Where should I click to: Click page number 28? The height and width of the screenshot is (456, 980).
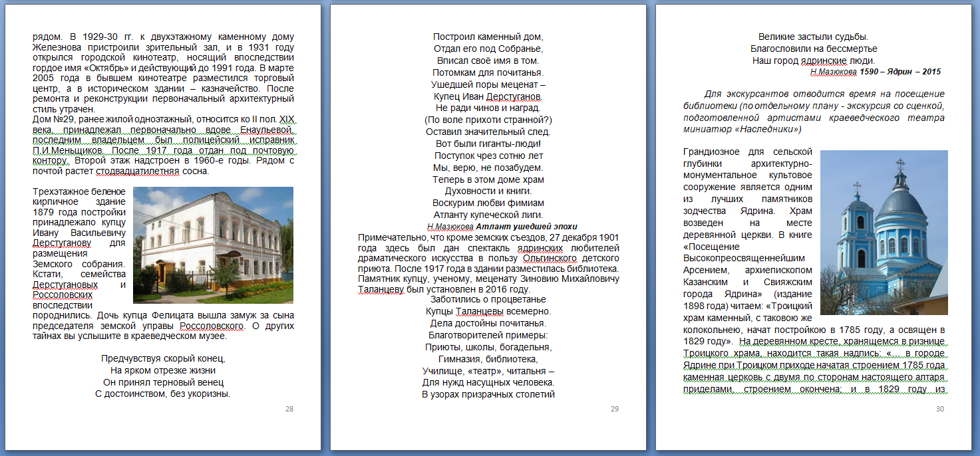(289, 409)
